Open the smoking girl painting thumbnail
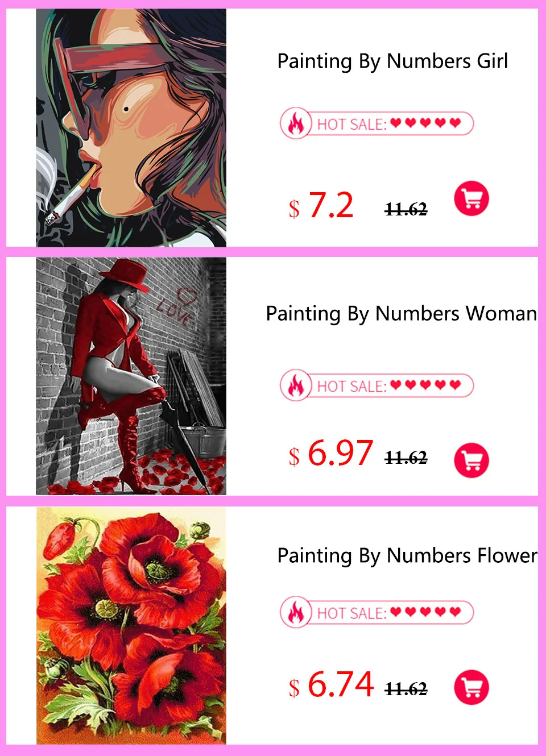The image size is (546, 756). tap(131, 128)
